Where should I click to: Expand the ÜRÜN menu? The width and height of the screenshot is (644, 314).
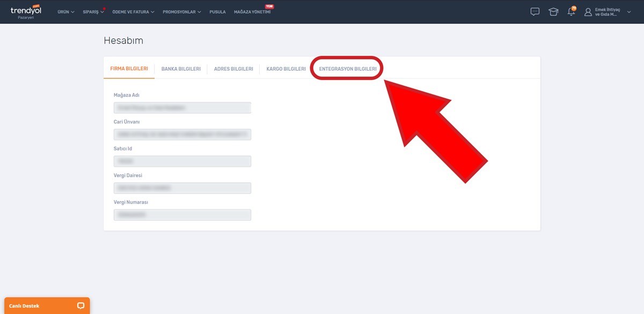coord(66,12)
